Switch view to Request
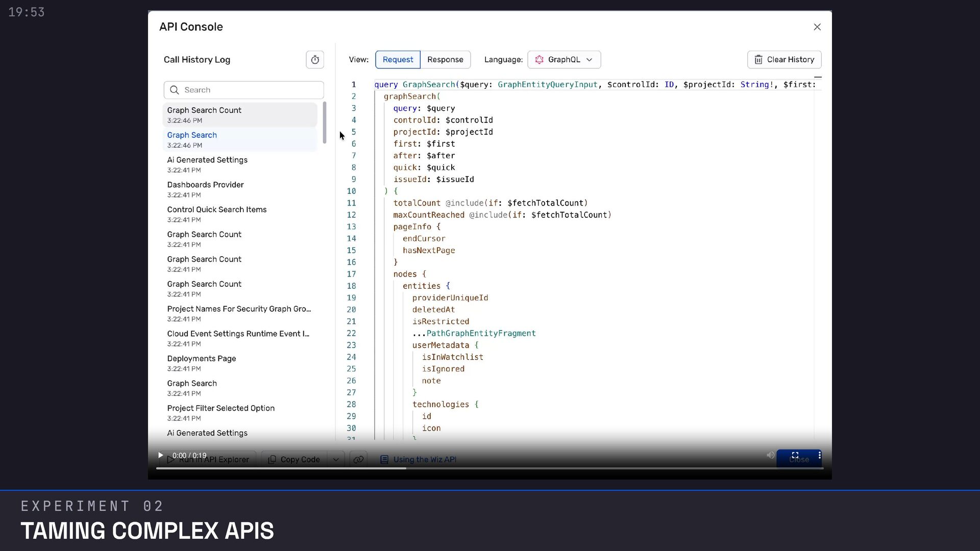This screenshot has width=980, height=551. (x=398, y=60)
